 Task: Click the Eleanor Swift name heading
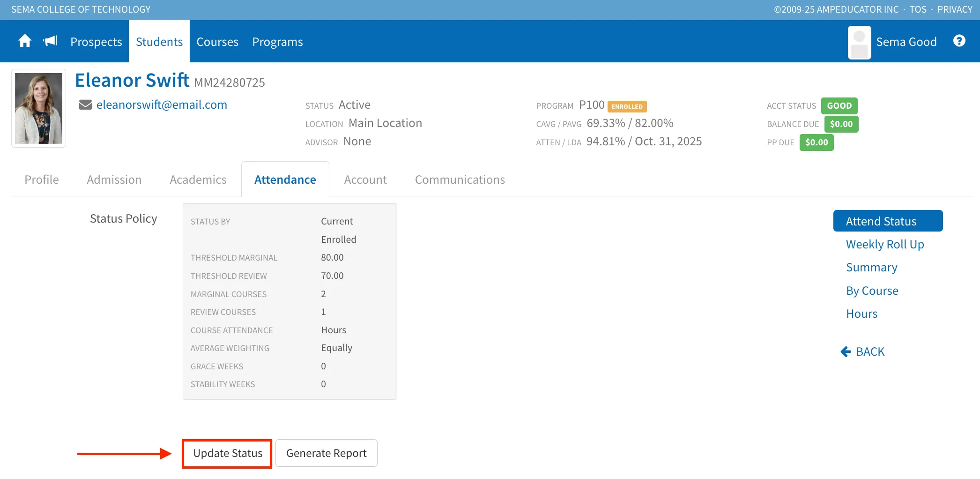click(x=132, y=80)
